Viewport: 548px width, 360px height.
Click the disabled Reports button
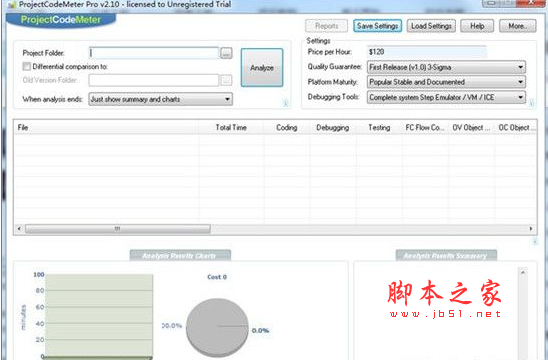pyautogui.click(x=326, y=26)
